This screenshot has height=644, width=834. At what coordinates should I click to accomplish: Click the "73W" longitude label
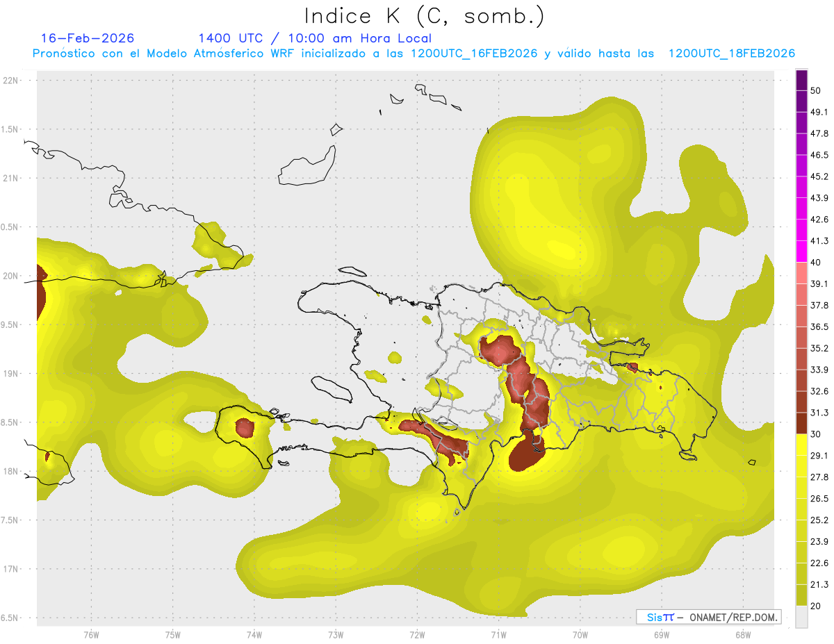pos(336,634)
